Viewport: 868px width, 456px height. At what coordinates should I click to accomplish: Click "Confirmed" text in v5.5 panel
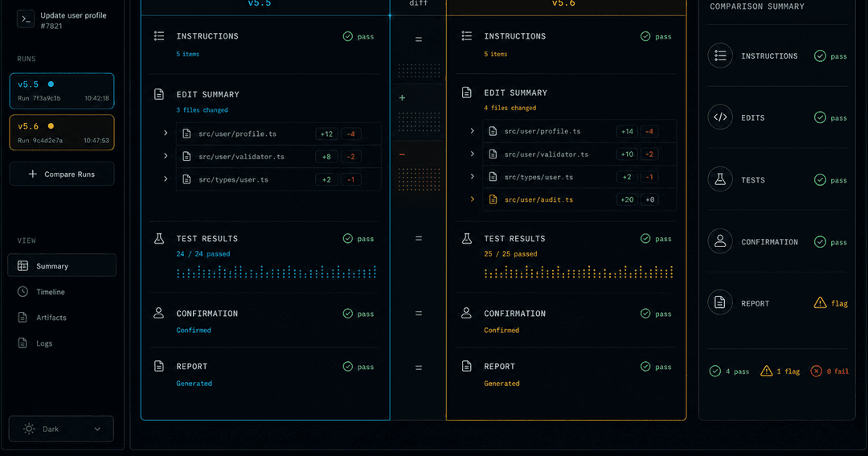pyautogui.click(x=194, y=331)
